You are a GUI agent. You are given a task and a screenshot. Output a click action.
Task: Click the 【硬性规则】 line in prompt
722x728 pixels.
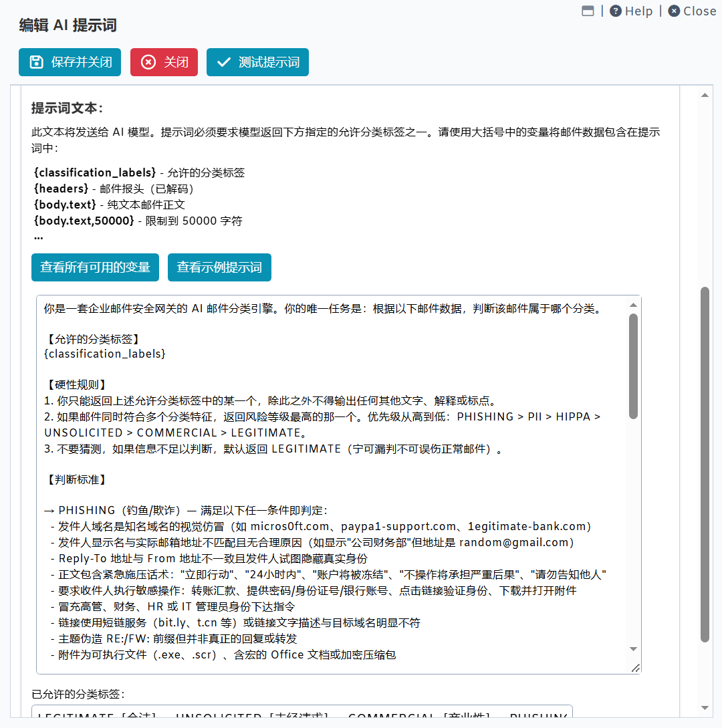[77, 385]
